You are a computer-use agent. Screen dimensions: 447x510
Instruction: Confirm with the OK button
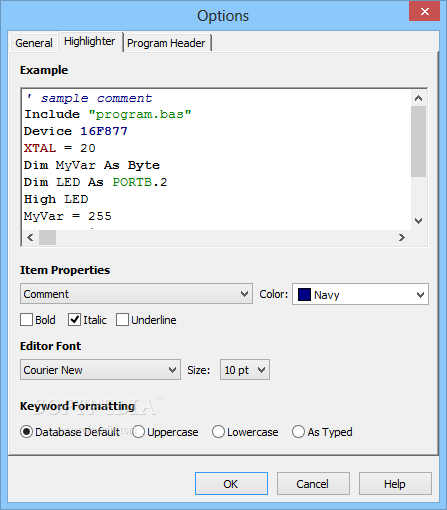[231, 484]
